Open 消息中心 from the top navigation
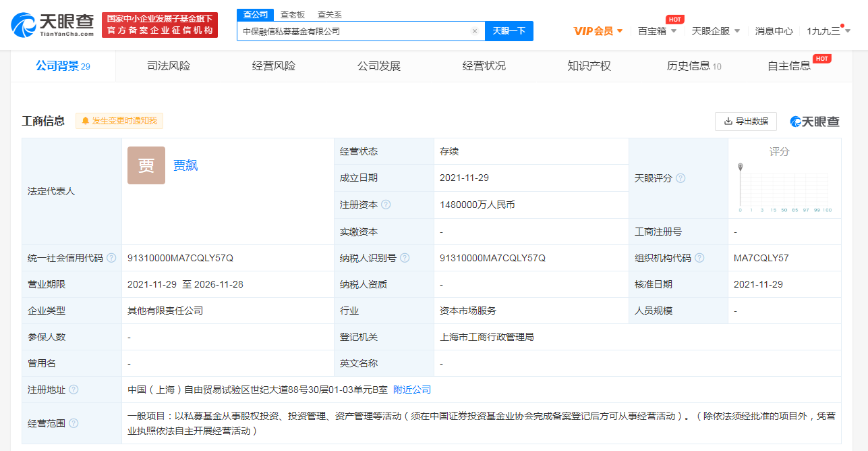This screenshot has width=868, height=451. pyautogui.click(x=774, y=31)
